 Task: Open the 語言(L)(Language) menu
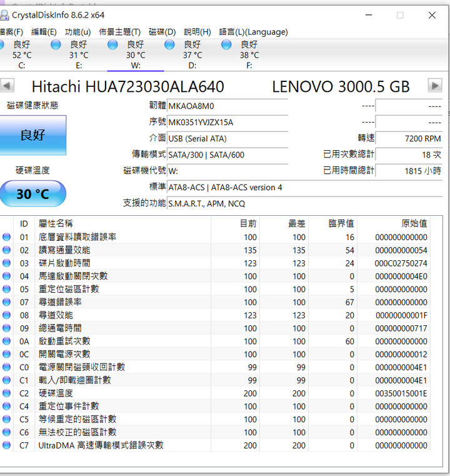[x=254, y=32]
